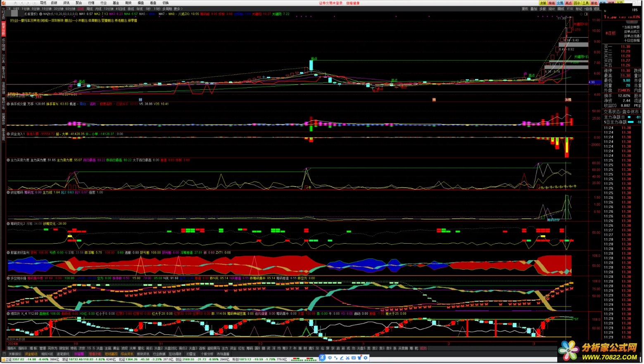Screen dimensions: 644x364
Task: Open the 市场直播 bottom tab
Action: pos(223,354)
